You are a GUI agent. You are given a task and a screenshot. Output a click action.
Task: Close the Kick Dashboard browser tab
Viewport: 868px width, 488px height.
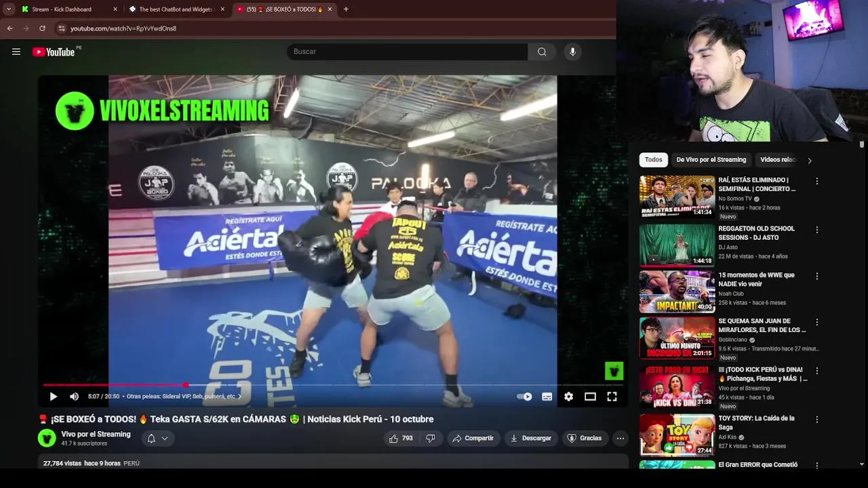tap(115, 9)
